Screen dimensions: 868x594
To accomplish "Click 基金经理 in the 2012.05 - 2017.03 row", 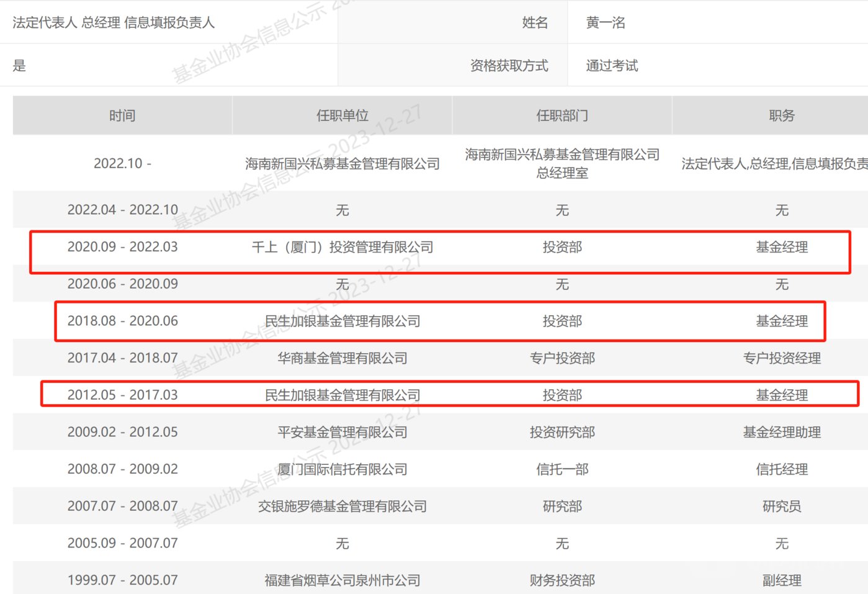I will tap(782, 395).
